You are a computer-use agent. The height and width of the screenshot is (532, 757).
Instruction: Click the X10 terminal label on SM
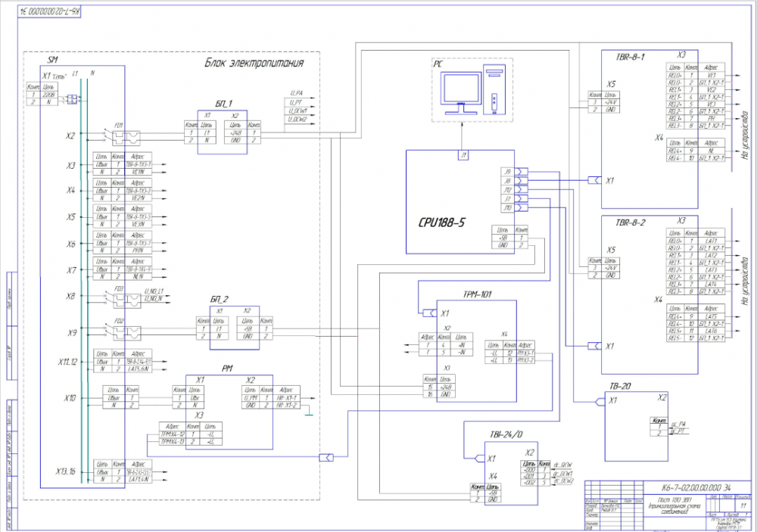pos(70,398)
